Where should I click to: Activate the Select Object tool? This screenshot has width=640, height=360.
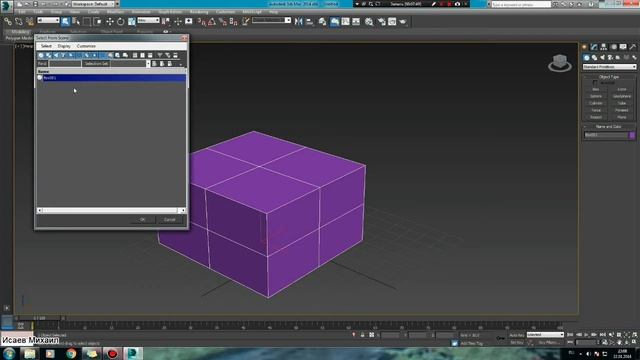pos(65,21)
